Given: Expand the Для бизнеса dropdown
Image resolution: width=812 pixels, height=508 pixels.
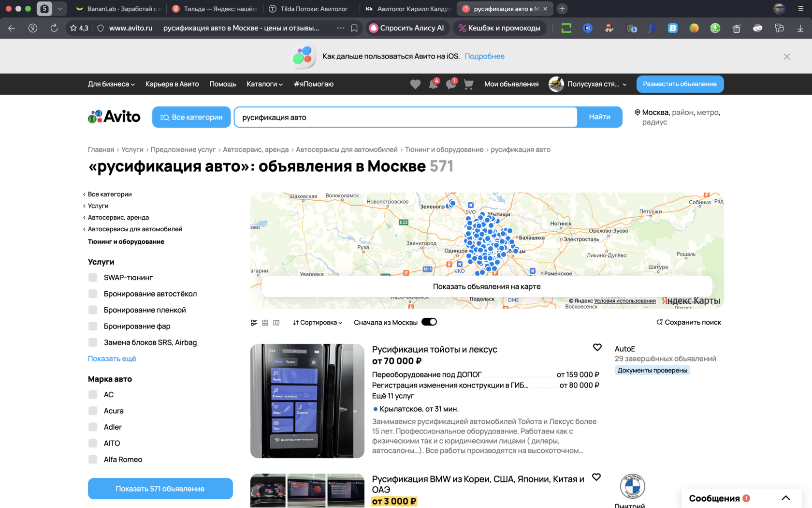Looking at the screenshot, I should pyautogui.click(x=111, y=84).
